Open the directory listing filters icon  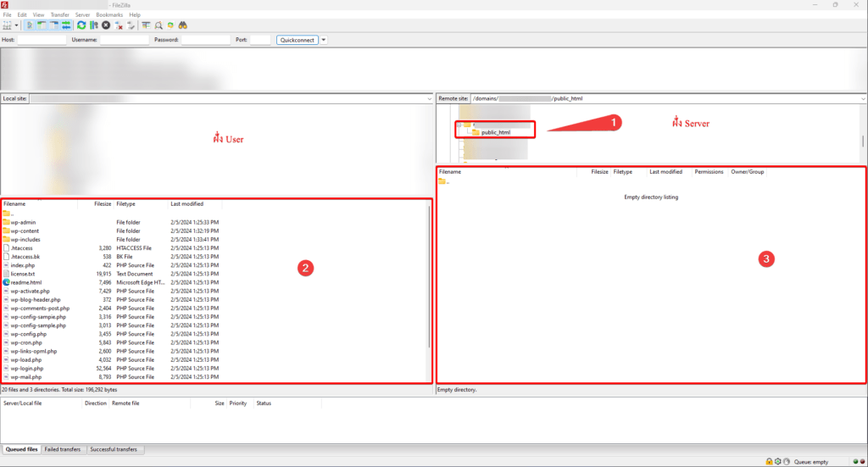coord(147,25)
